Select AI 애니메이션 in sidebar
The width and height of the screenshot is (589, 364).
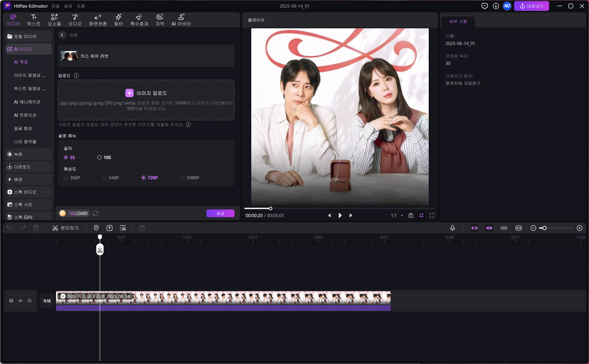[27, 102]
